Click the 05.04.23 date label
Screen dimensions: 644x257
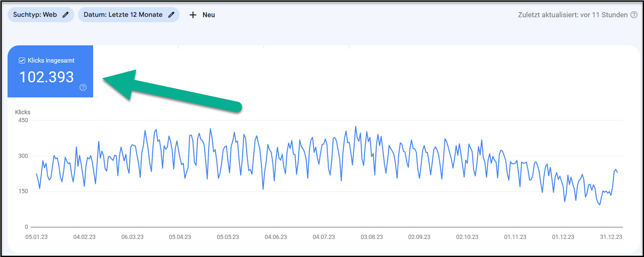pyautogui.click(x=180, y=237)
